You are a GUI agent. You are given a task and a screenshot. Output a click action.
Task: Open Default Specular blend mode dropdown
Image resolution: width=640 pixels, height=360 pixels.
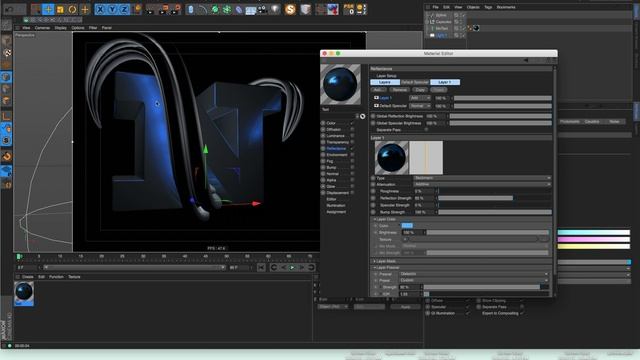(x=420, y=106)
